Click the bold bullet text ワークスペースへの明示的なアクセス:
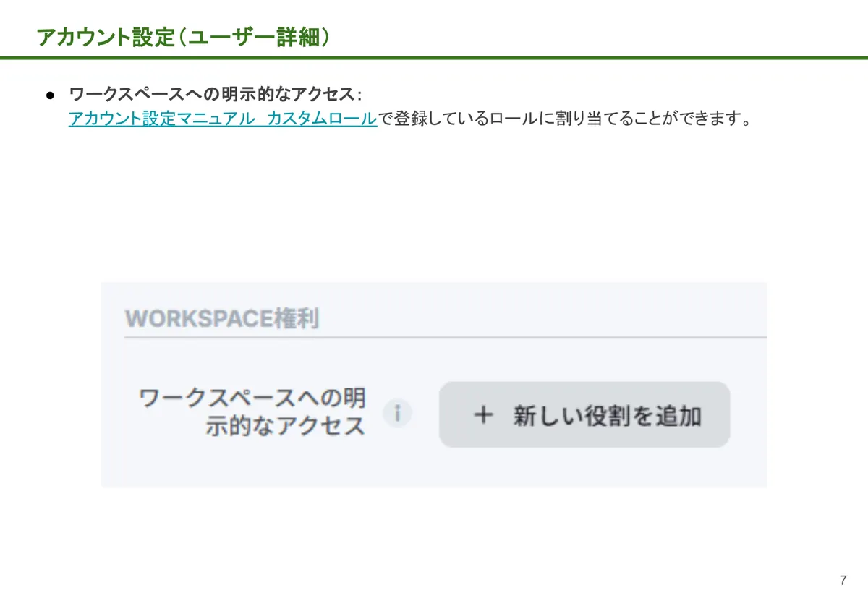The height and width of the screenshot is (614, 868). 215,95
